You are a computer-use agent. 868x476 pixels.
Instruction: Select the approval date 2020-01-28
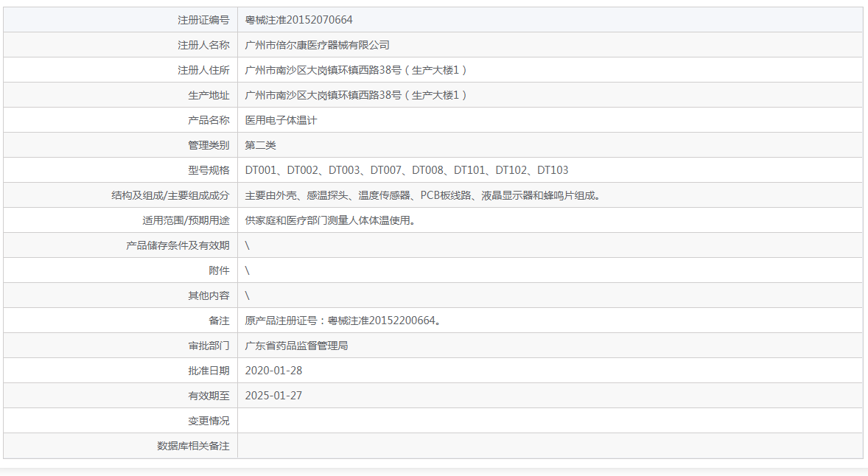coord(273,371)
